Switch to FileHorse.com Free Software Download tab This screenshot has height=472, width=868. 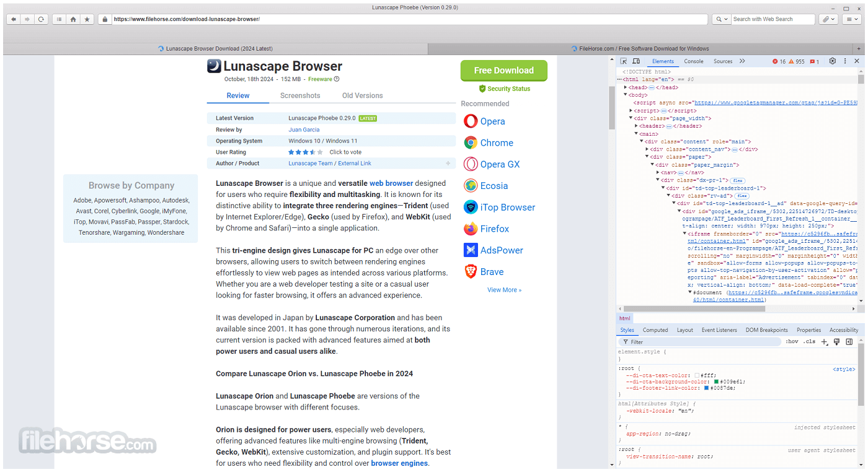click(x=640, y=48)
